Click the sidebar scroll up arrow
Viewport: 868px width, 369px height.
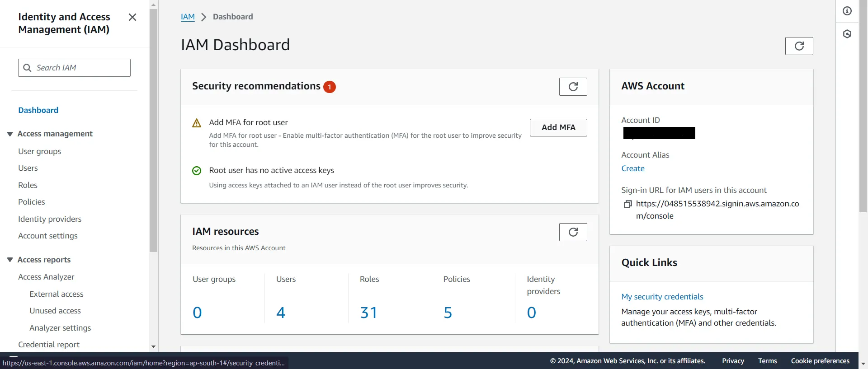pos(153,5)
